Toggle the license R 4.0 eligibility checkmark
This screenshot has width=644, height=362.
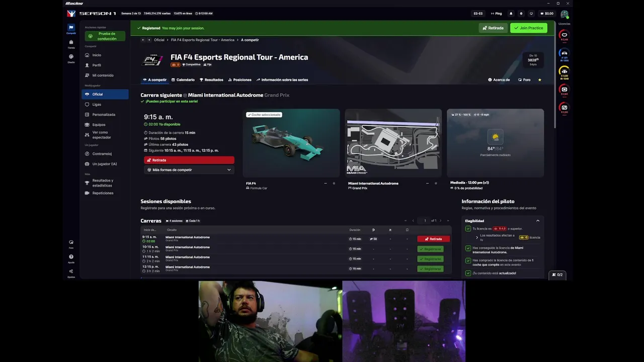point(468,229)
